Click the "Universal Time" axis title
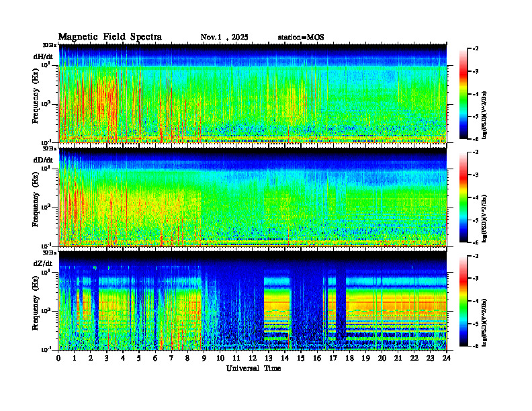532x411 pixels. pos(253,368)
